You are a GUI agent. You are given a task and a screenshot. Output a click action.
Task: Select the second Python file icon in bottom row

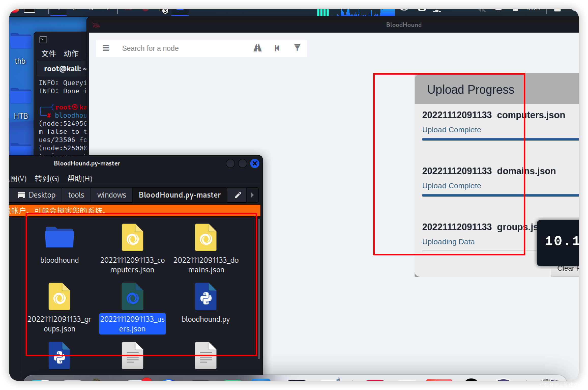59,356
